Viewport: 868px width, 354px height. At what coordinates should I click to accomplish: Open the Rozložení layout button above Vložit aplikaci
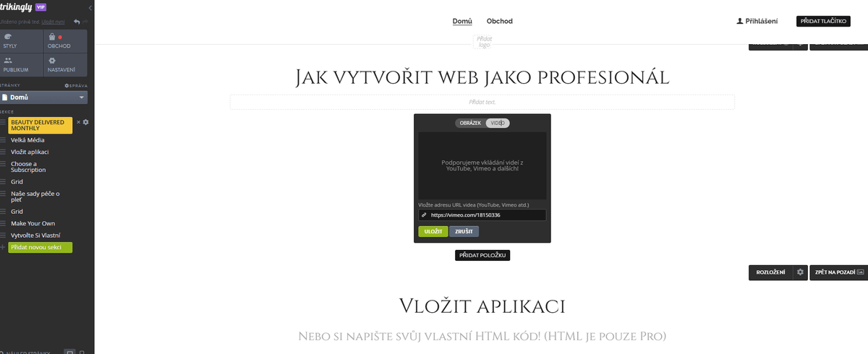(x=770, y=272)
